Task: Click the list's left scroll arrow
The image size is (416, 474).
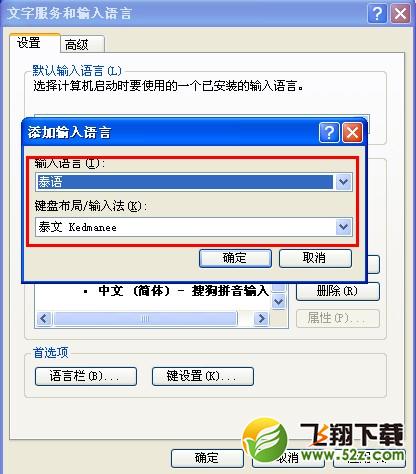Action: [x=44, y=319]
